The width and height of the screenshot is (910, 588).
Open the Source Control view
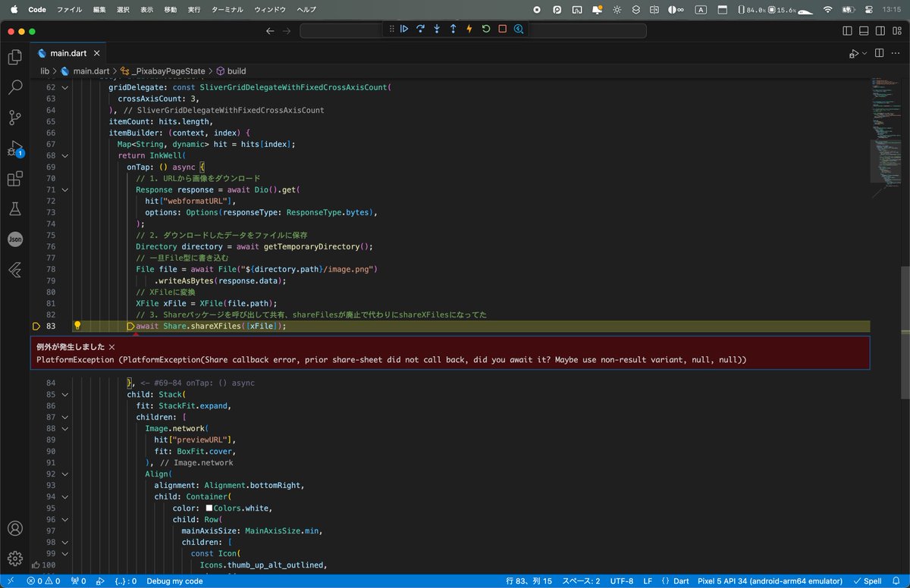[x=14, y=117]
